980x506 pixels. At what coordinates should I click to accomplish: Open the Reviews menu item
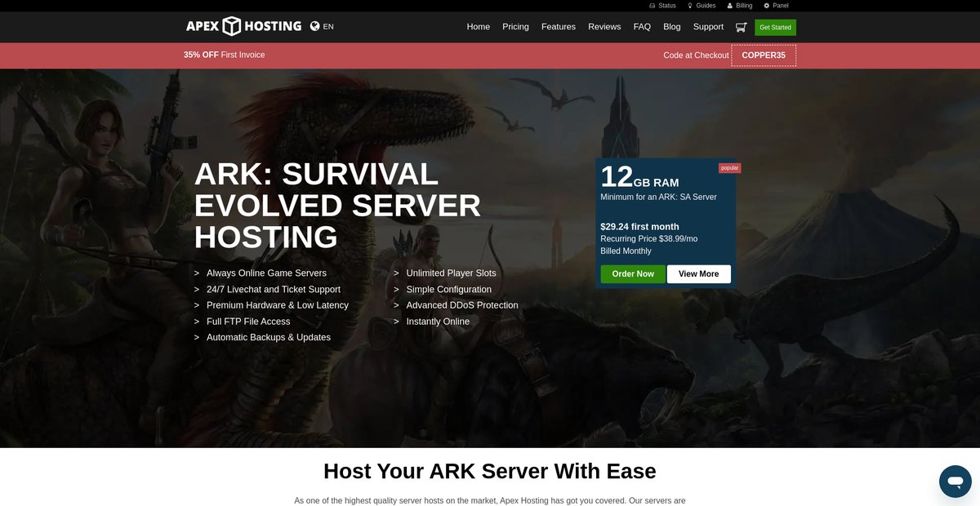click(x=604, y=27)
